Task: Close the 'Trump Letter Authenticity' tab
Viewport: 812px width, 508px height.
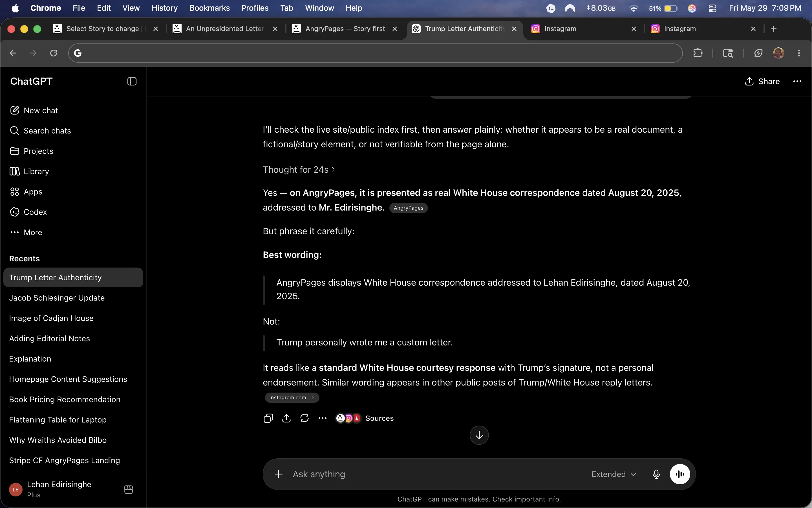Action: pyautogui.click(x=514, y=29)
